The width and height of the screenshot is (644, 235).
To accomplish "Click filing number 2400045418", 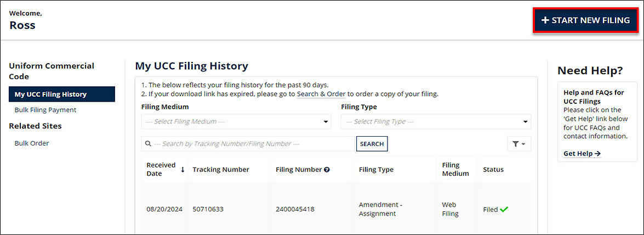I will coord(295,209).
